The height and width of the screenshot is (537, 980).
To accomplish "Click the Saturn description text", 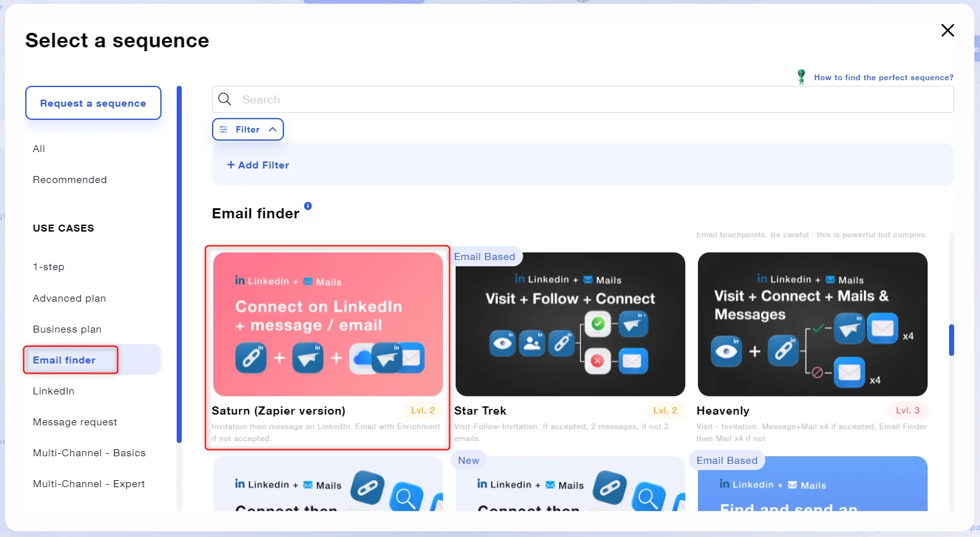I will pos(326,432).
